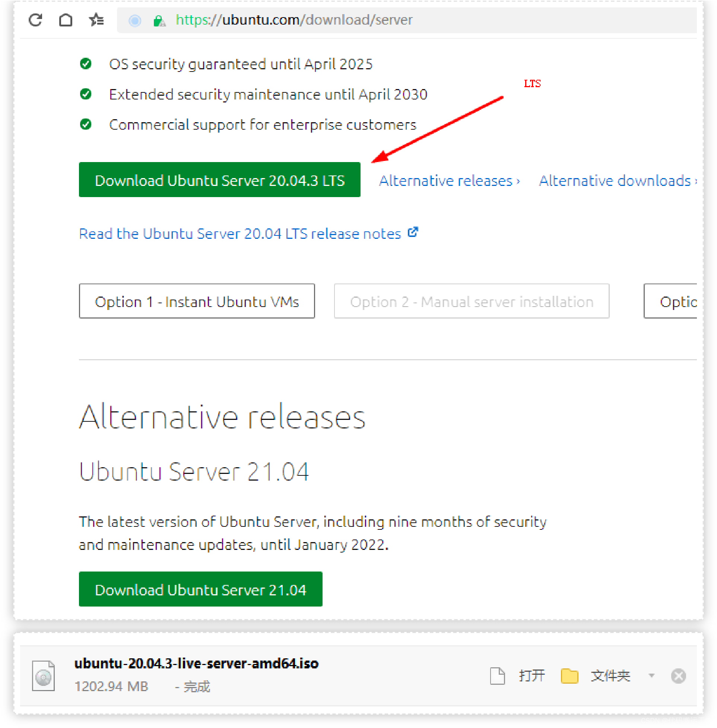The width and height of the screenshot is (717, 728).
Task: Select Option 1 - Instant Ubuntu VMs tab
Action: click(x=197, y=301)
